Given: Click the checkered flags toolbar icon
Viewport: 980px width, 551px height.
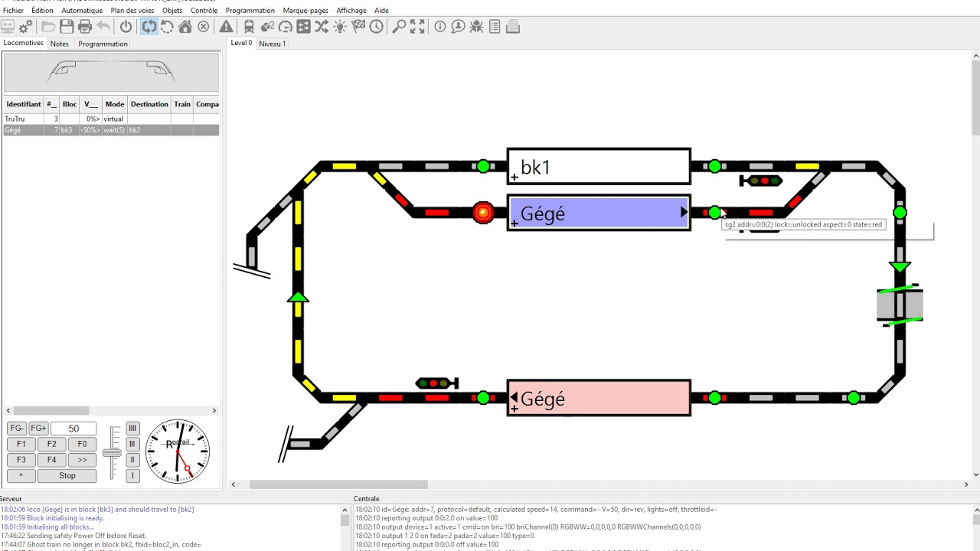Looking at the screenshot, I should [x=358, y=27].
